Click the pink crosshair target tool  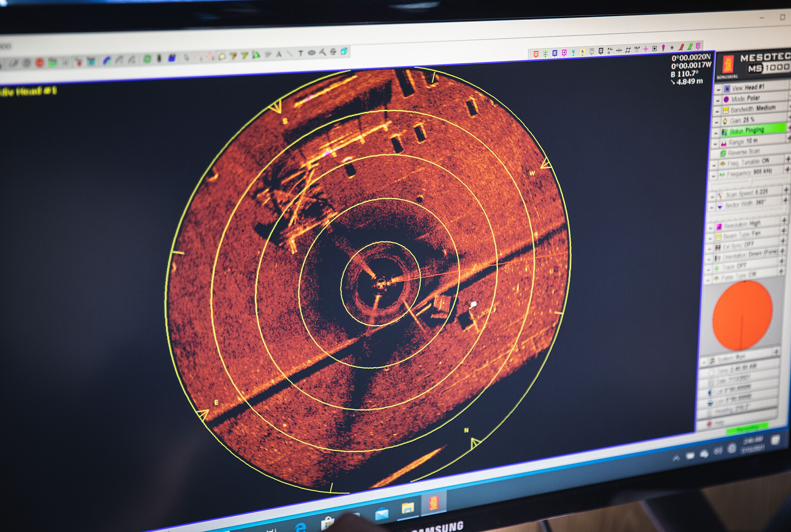[645, 49]
